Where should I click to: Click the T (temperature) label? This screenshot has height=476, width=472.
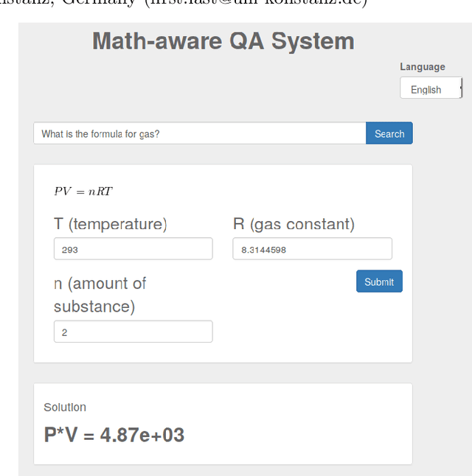[x=111, y=224]
